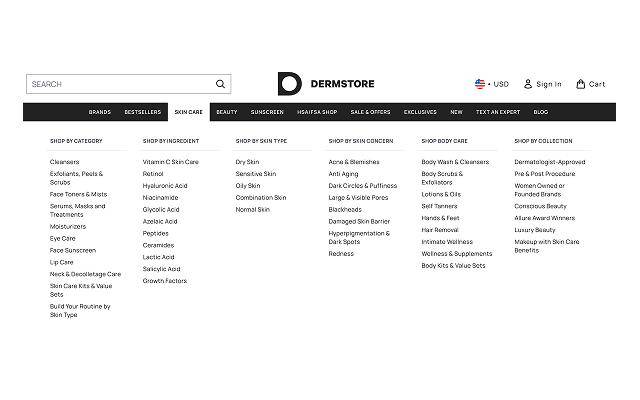Image resolution: width=640 pixels, height=400 pixels.
Task: Open Lip Care category
Action: coord(62,262)
